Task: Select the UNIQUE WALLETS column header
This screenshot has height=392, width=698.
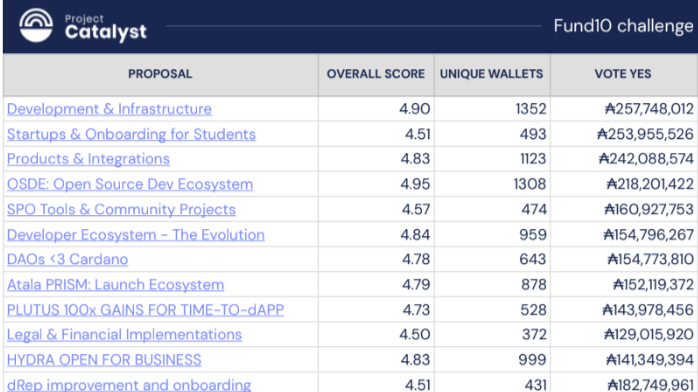Action: click(491, 74)
